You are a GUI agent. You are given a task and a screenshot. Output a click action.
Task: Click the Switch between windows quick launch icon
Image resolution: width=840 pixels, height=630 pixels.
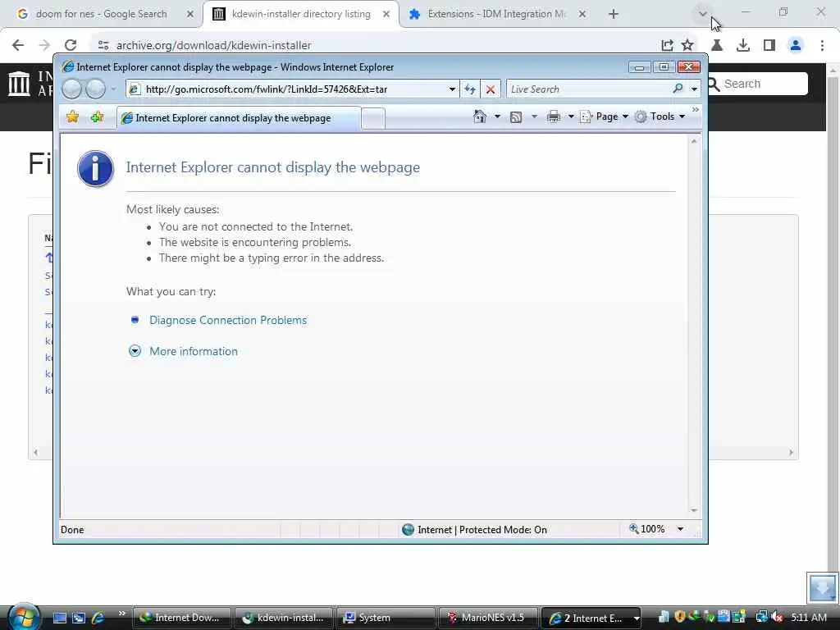click(79, 618)
